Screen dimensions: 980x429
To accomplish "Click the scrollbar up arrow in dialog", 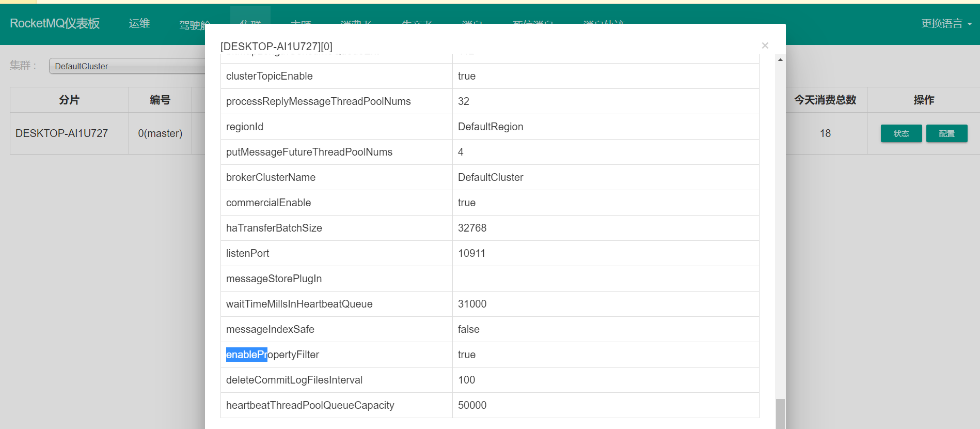I will tap(780, 60).
